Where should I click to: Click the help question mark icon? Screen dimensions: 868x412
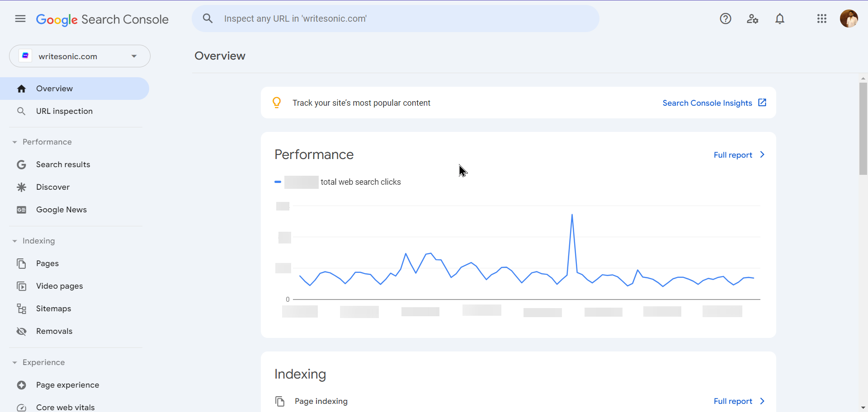pyautogui.click(x=726, y=19)
